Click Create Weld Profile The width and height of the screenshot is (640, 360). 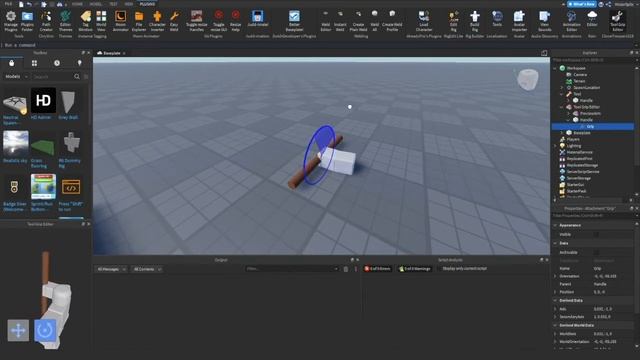coord(392,21)
